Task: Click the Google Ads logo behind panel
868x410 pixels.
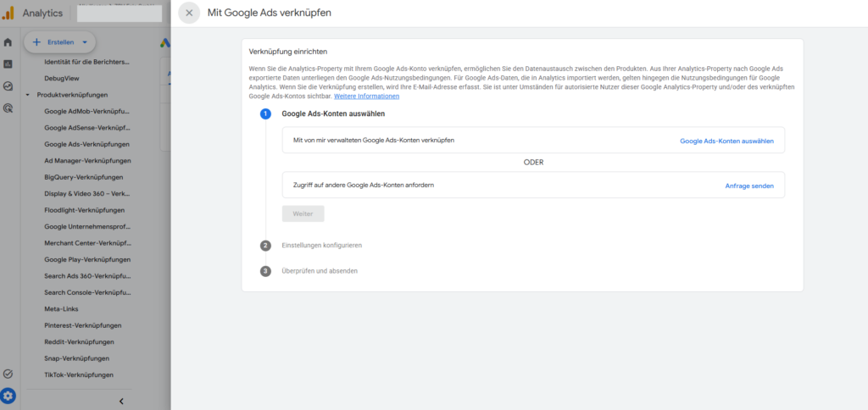Action: (165, 42)
